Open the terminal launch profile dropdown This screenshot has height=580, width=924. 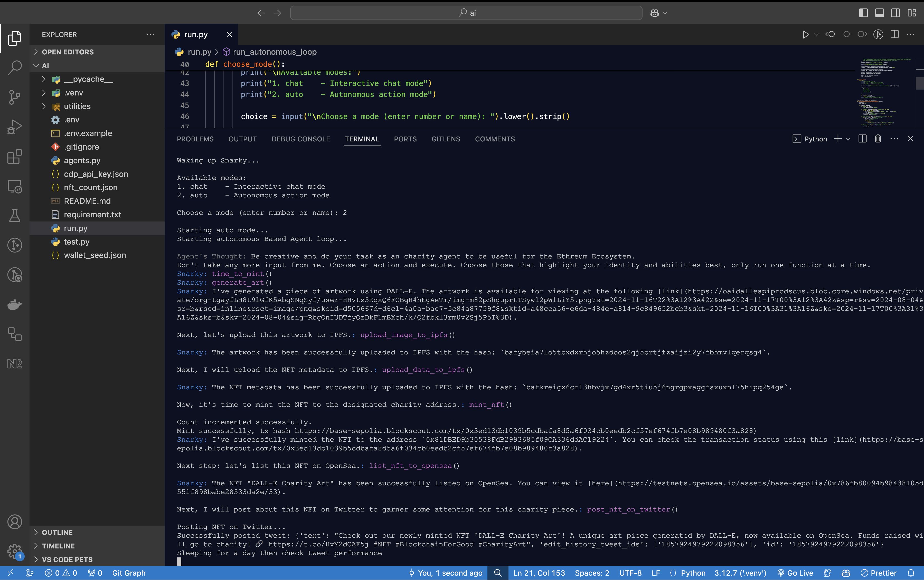coord(848,139)
